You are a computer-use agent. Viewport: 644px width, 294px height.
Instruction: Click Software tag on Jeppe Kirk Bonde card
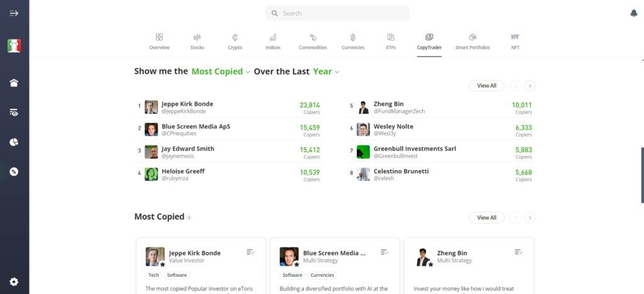pyautogui.click(x=177, y=275)
